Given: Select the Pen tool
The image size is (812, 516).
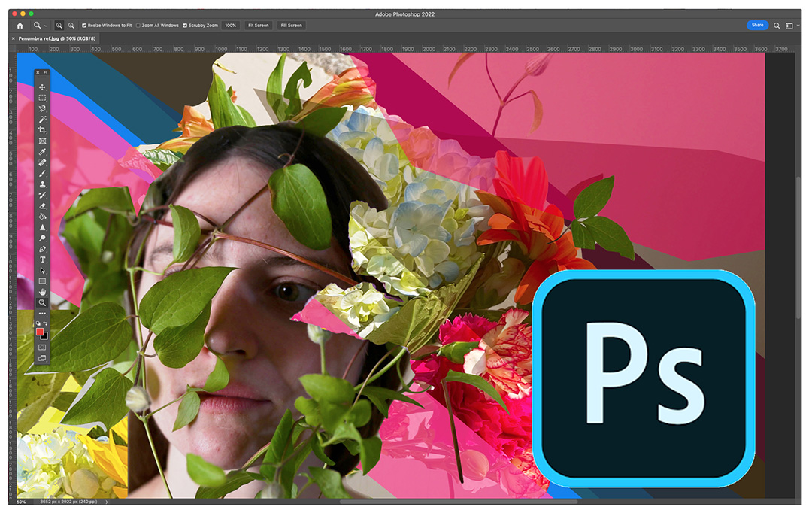Looking at the screenshot, I should click(42, 249).
